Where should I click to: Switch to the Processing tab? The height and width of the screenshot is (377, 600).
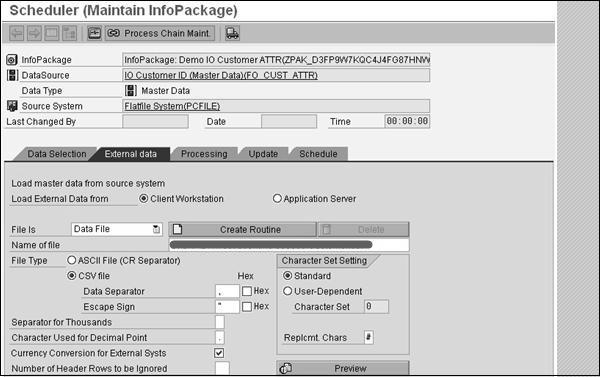pyautogui.click(x=204, y=154)
